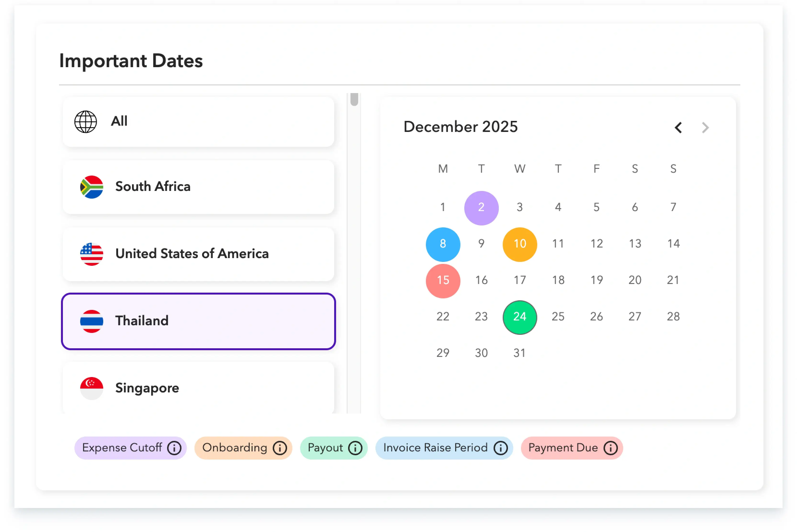Click the United States flag icon
Image resolution: width=797 pixels, height=532 pixels.
[x=92, y=254]
